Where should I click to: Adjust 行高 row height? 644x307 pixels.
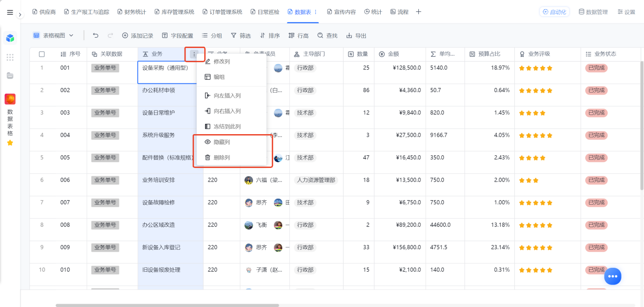299,35
